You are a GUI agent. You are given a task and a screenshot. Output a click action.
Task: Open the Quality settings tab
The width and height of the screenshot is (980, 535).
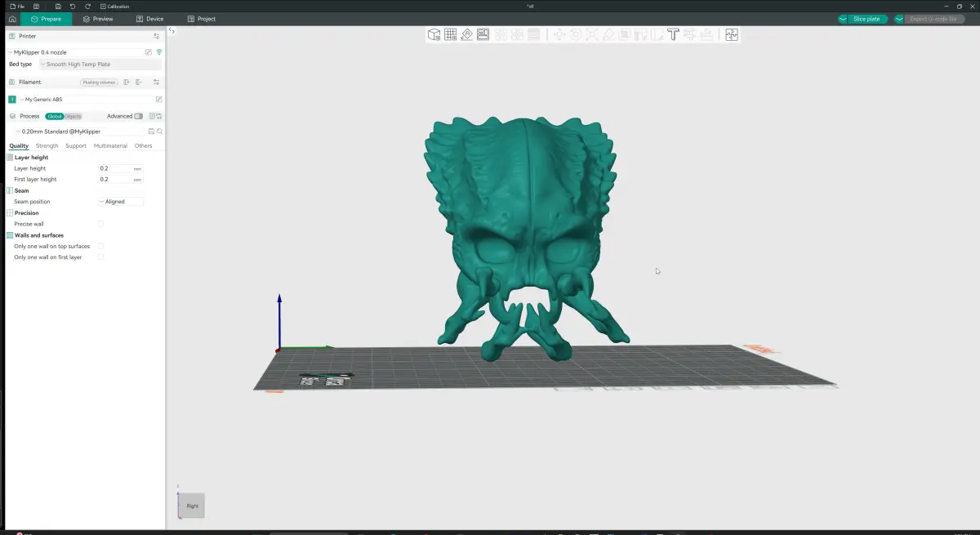click(19, 146)
